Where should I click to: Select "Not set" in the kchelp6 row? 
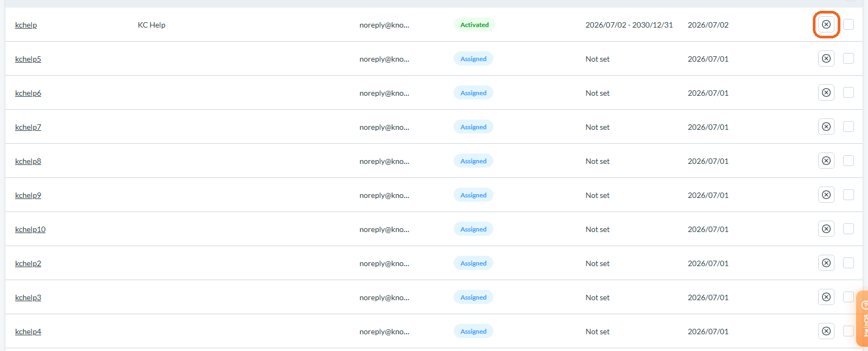(597, 93)
